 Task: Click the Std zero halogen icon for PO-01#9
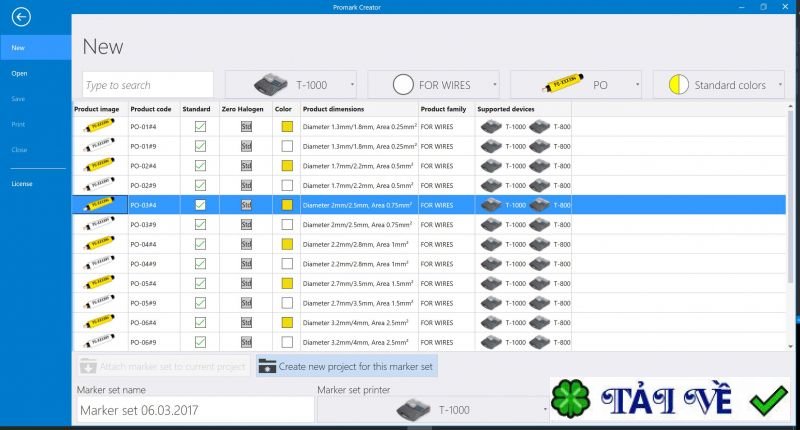(x=246, y=146)
